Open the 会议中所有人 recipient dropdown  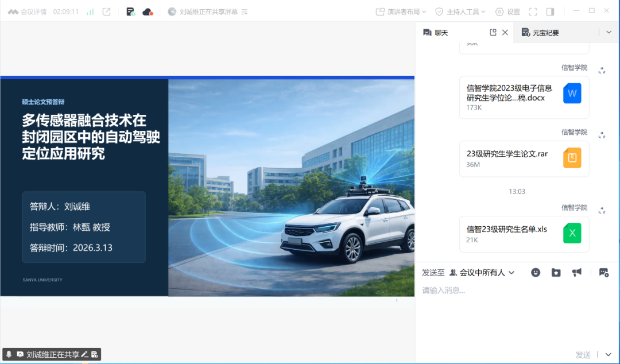(x=482, y=273)
